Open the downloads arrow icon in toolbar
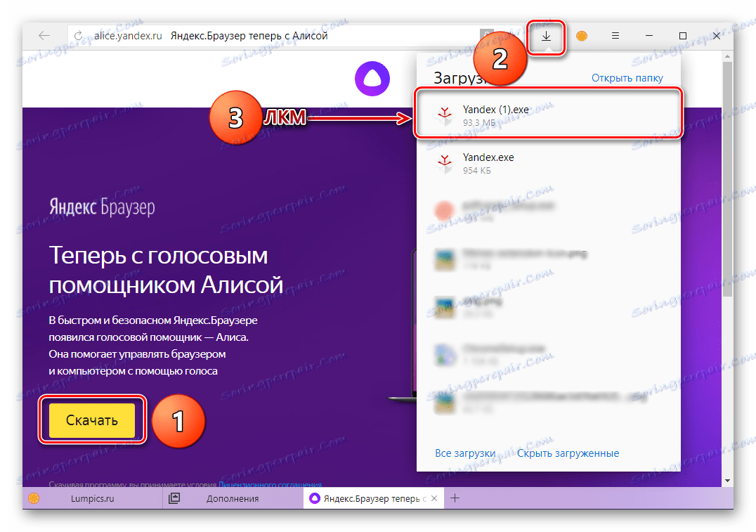 tap(546, 36)
